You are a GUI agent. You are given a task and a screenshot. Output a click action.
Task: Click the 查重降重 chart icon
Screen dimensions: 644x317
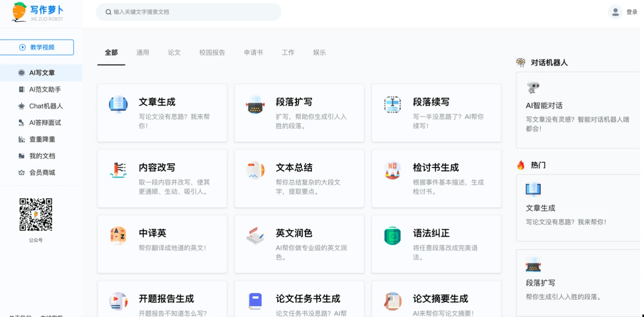coord(22,139)
